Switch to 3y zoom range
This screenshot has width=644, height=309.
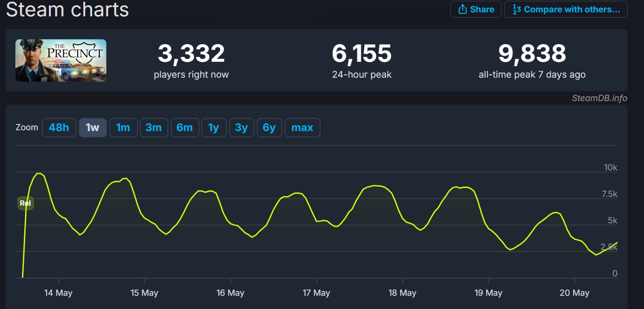pos(242,128)
